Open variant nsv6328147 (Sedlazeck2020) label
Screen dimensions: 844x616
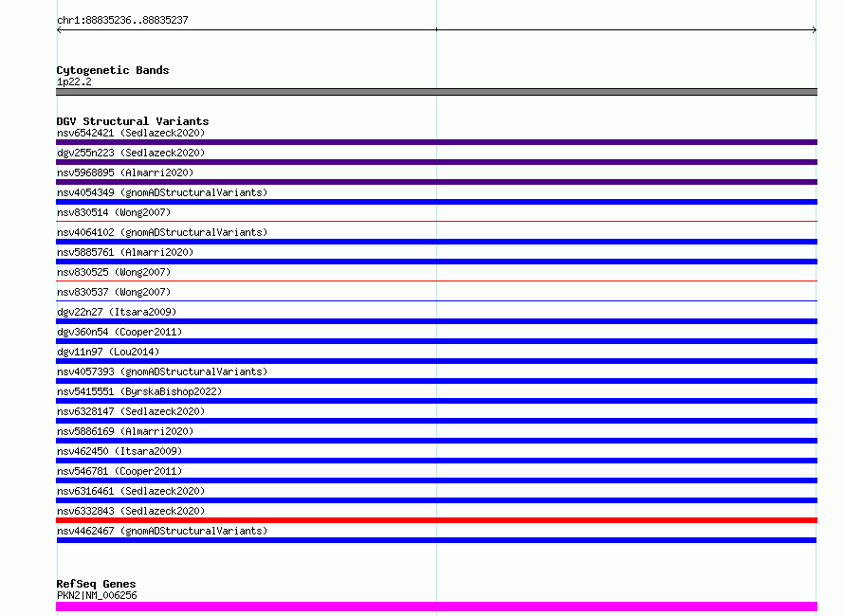131,411
